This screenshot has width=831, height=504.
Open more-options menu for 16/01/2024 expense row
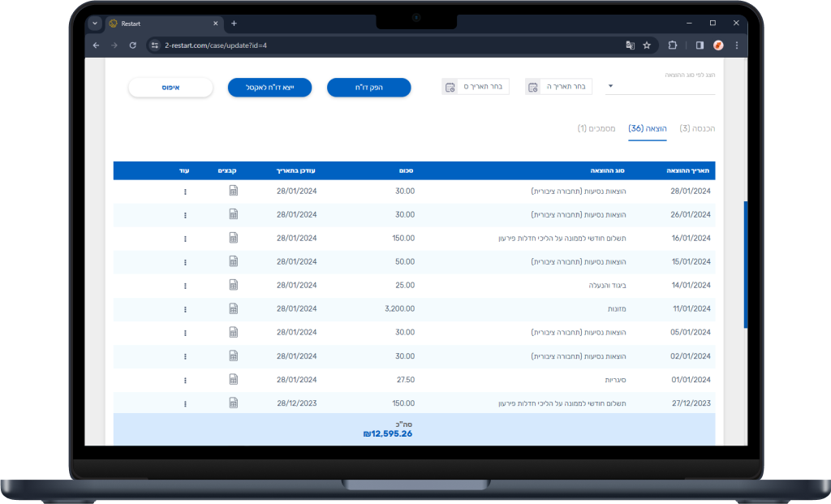185,239
